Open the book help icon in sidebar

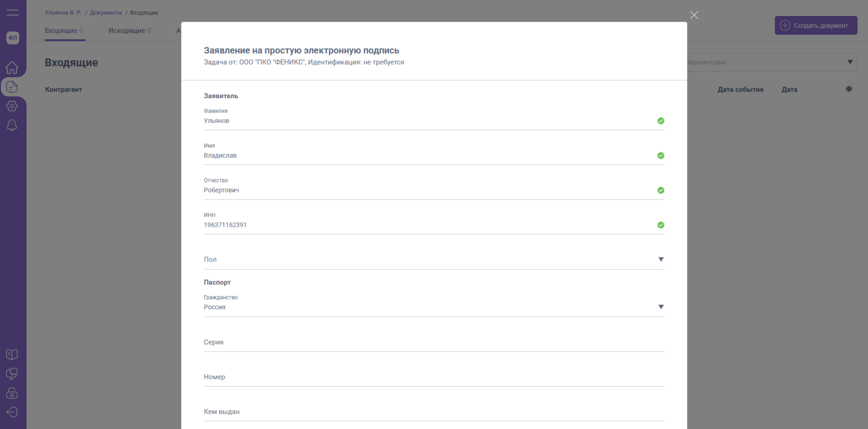coord(12,354)
